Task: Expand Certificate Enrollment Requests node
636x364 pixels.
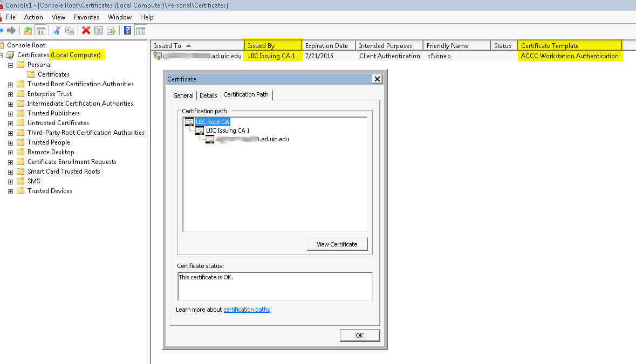Action: coord(11,162)
